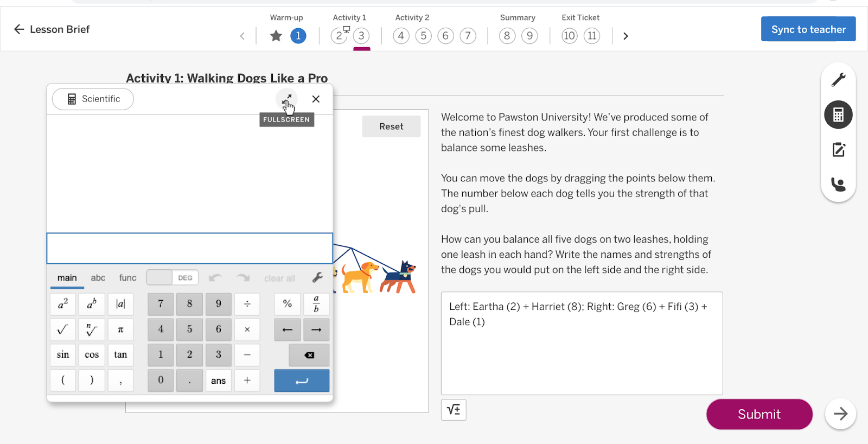Image resolution: width=868 pixels, height=444 pixels.
Task: Open the wrench tools menu in right sidebar
Action: (x=838, y=80)
